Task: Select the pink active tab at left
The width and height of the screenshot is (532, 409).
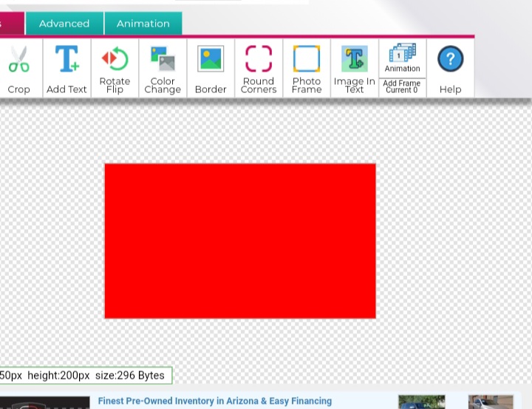Action: (x=10, y=24)
